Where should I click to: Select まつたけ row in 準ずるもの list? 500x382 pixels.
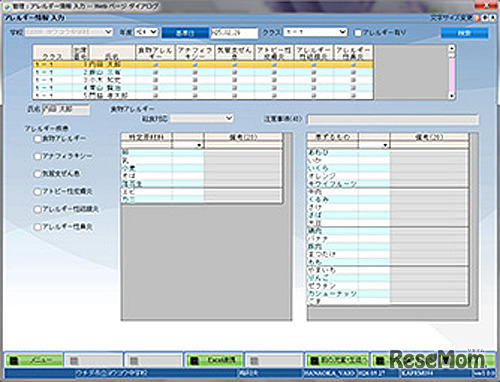[388, 254]
